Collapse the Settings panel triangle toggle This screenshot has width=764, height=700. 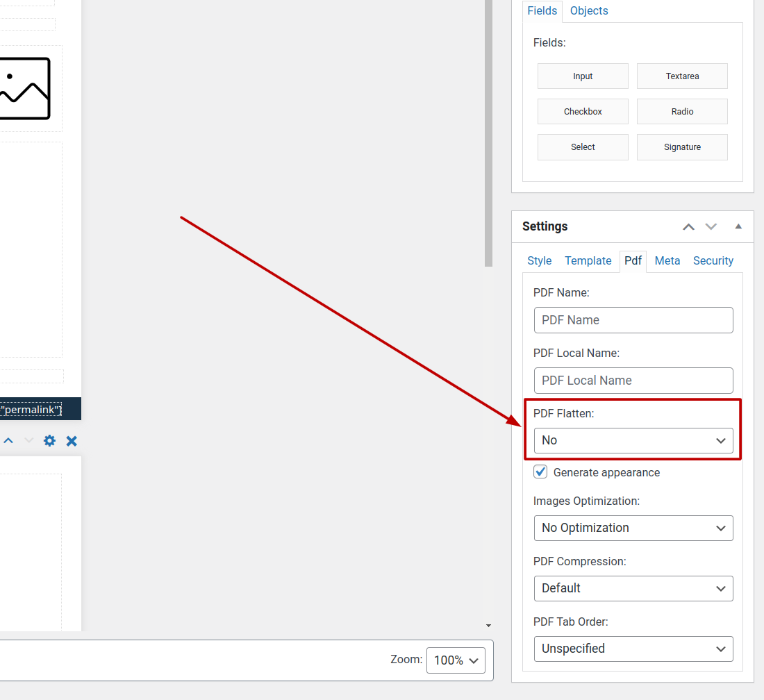pos(738,226)
